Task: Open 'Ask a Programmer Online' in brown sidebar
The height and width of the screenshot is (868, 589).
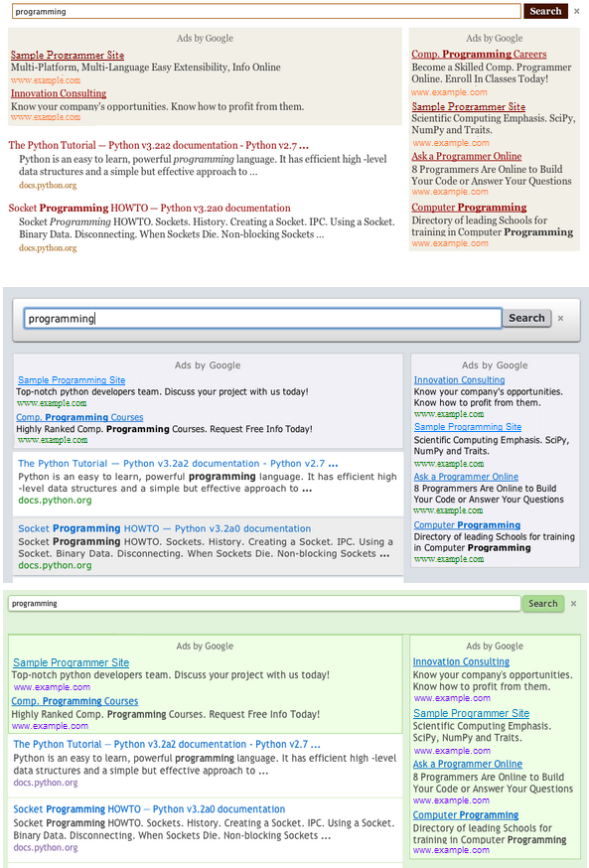Action: pos(467,156)
